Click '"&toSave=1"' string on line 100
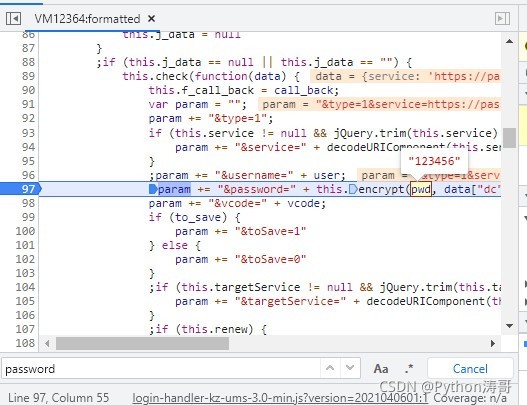Screen dimensions: 527x405 [x=271, y=231]
